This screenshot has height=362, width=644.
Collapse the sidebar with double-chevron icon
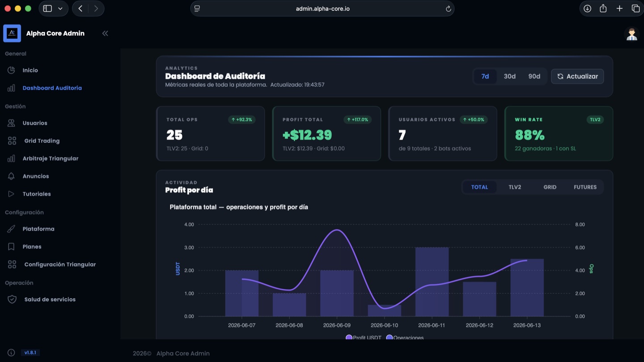click(105, 34)
